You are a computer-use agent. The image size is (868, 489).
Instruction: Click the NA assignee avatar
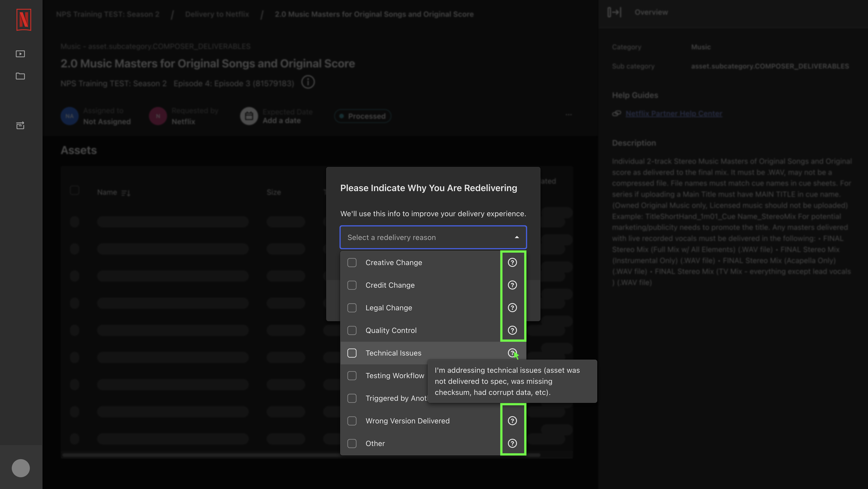coord(69,116)
